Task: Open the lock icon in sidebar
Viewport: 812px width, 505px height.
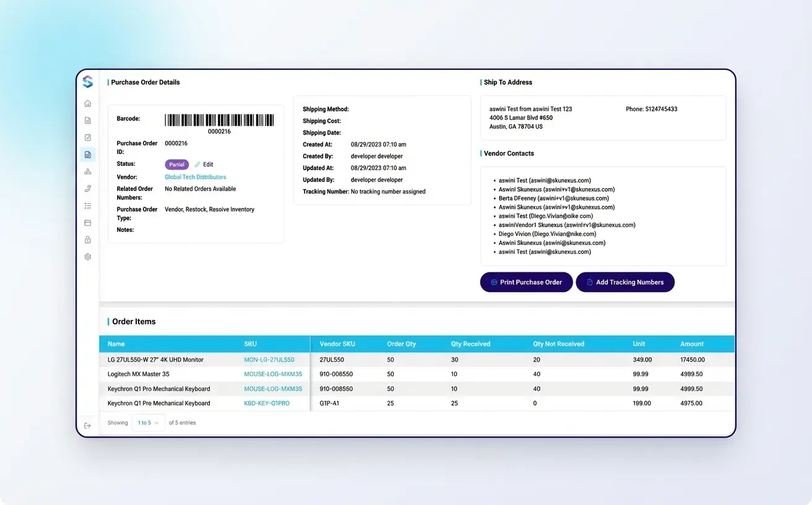Action: [88, 240]
